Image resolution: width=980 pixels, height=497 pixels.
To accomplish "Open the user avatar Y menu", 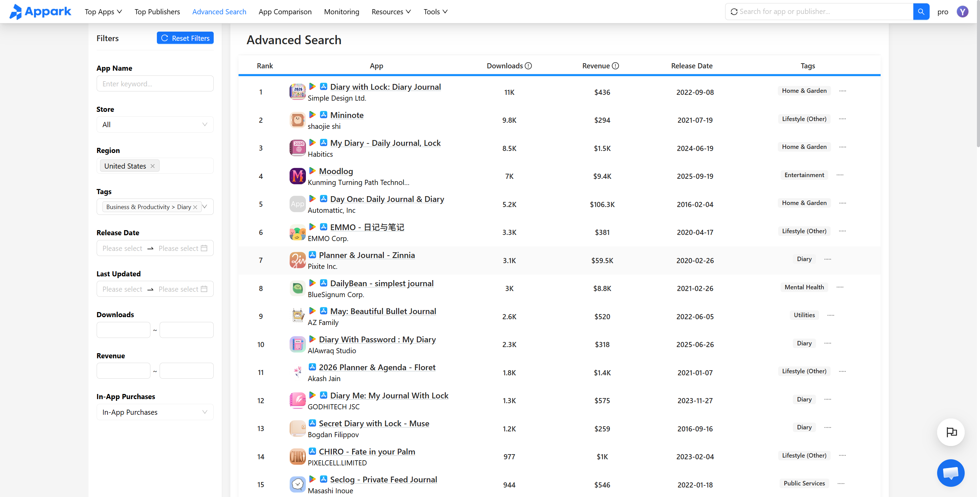I will point(963,12).
